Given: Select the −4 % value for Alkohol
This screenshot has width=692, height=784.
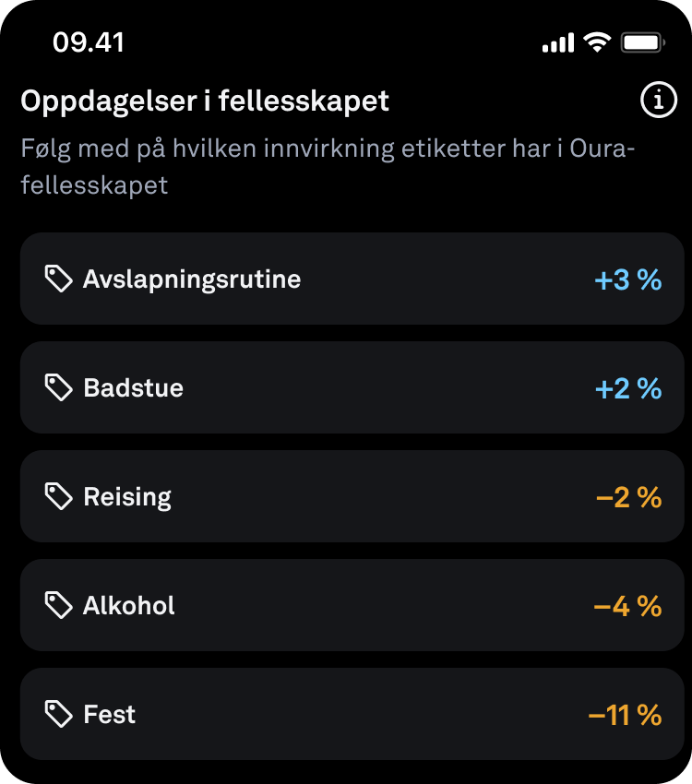Looking at the screenshot, I should click(627, 606).
